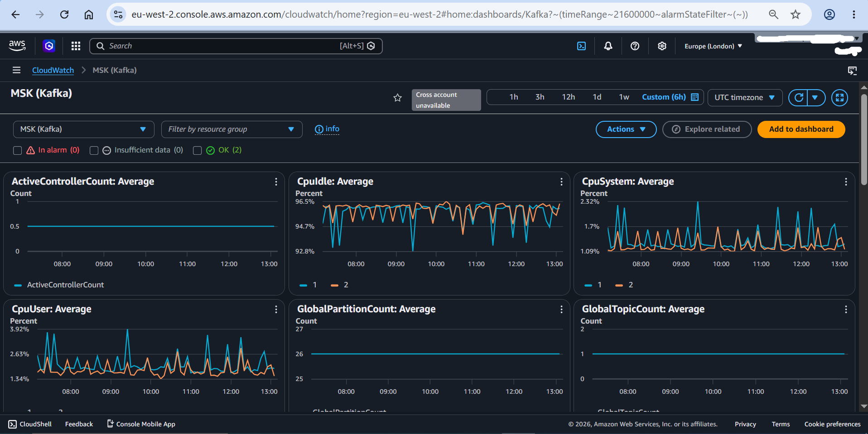
Task: Open the Console Mobile App link
Action: (x=141, y=424)
